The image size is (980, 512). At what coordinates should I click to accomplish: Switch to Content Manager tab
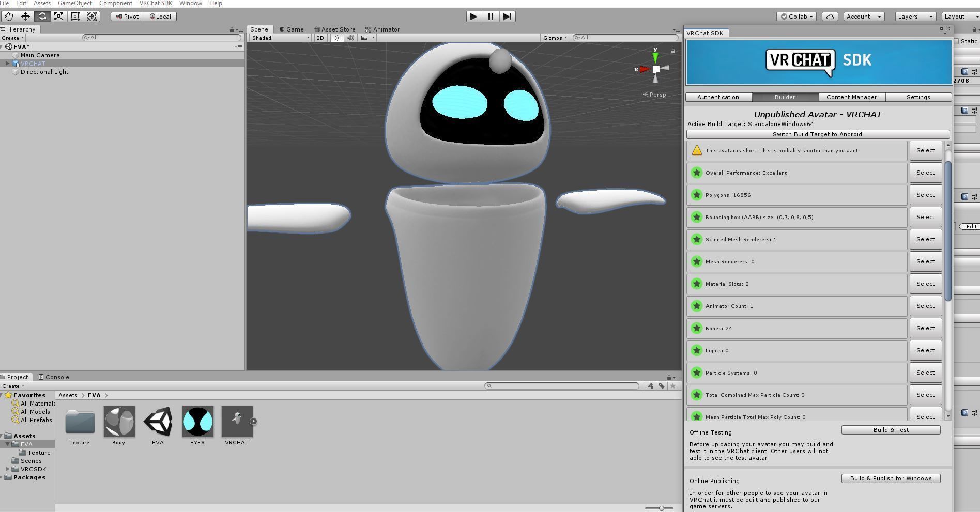pyautogui.click(x=852, y=97)
